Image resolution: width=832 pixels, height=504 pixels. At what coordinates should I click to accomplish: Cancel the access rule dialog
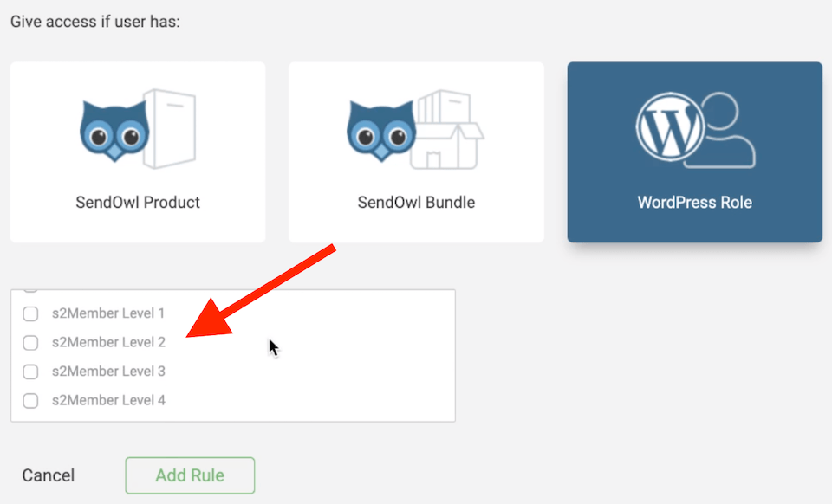tap(49, 475)
